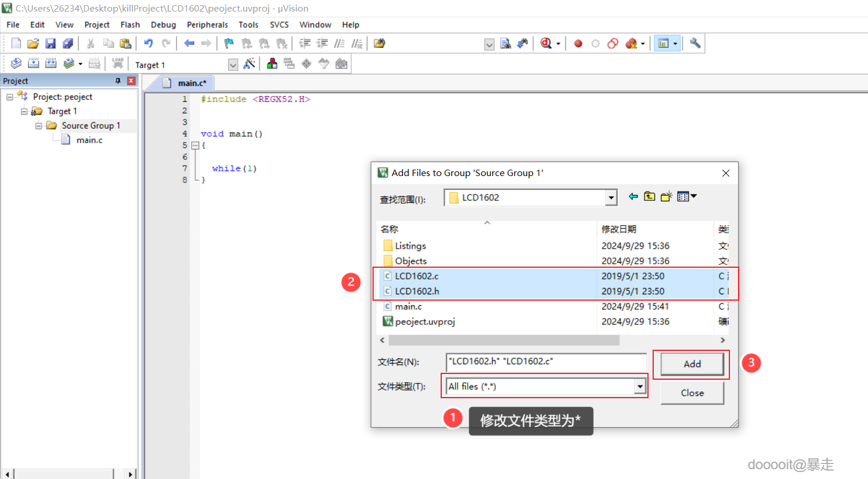Screen dimensions: 868x479
Task: Open Manage Project Items colored-blocks icon
Action: [x=272, y=63]
